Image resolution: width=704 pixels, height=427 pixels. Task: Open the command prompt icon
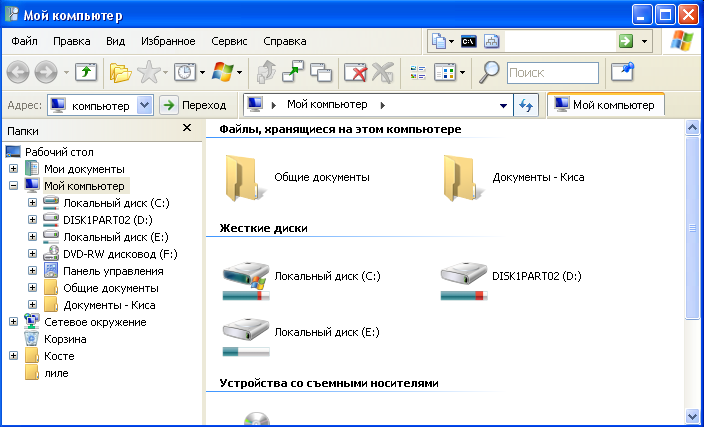point(469,42)
